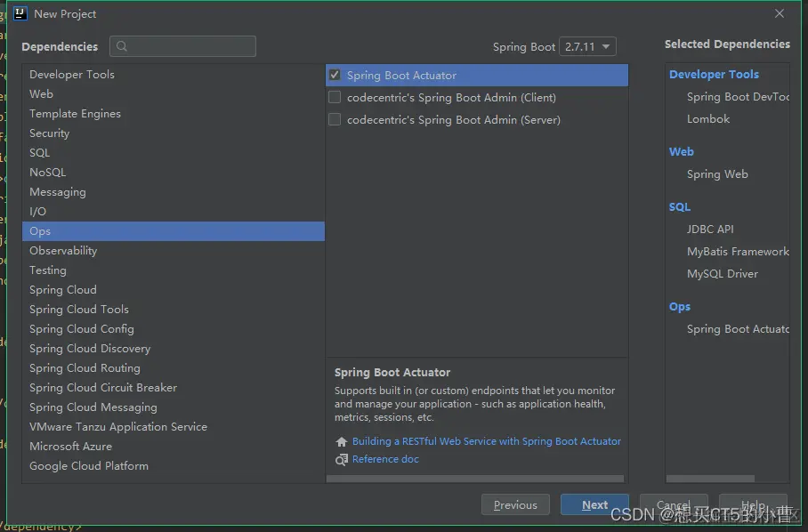This screenshot has width=808, height=532.
Task: Uncheck Spring Boot Actuator checkbox
Action: pos(335,75)
